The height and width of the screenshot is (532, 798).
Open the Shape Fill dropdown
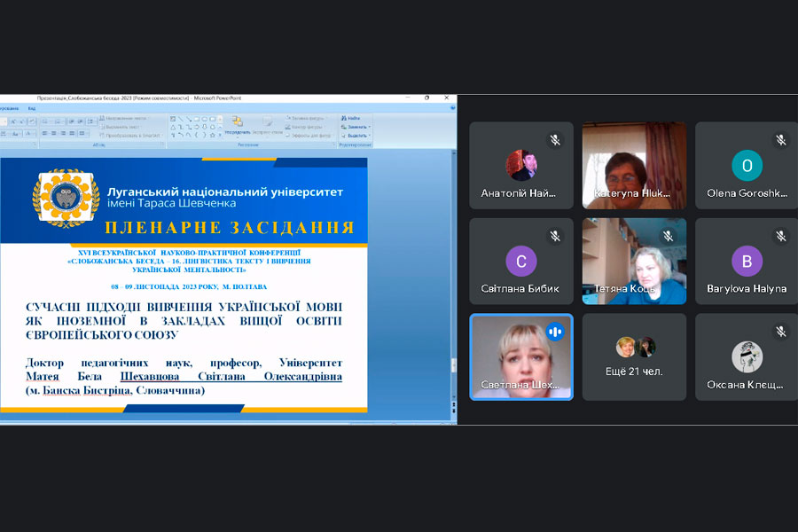coord(305,118)
